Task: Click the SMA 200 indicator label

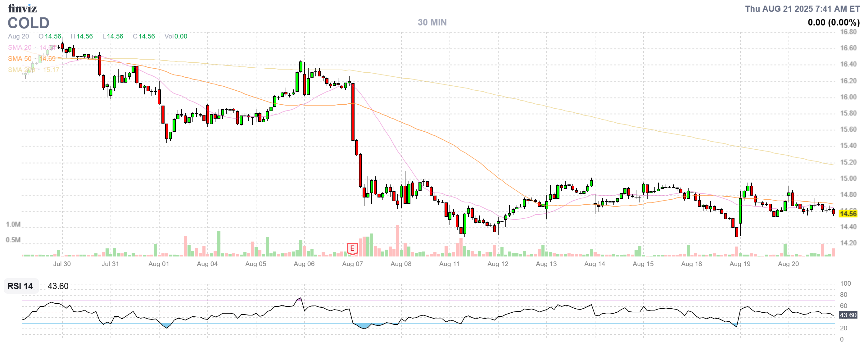Action: (21, 70)
